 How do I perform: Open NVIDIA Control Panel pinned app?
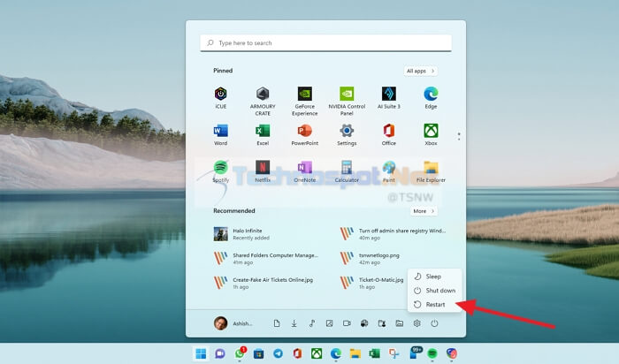click(x=347, y=102)
